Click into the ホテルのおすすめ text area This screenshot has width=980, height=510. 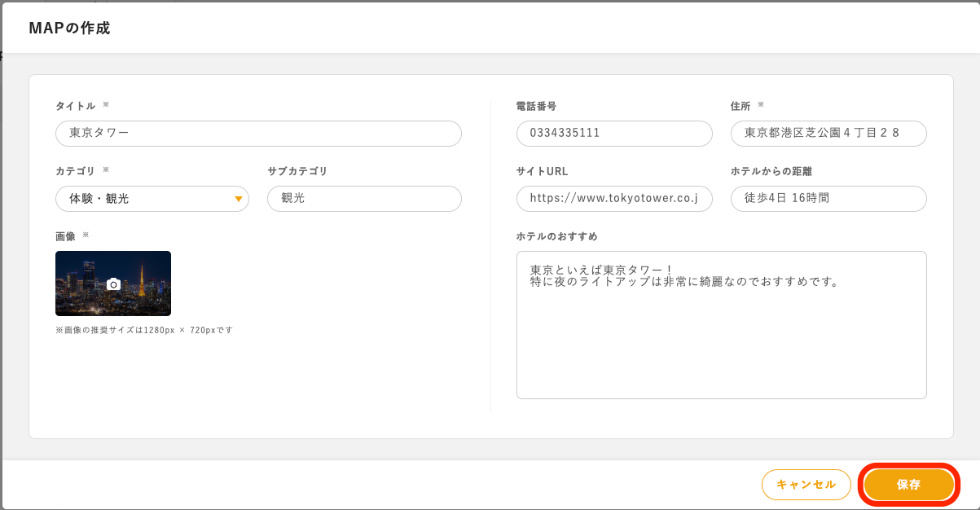(722, 325)
